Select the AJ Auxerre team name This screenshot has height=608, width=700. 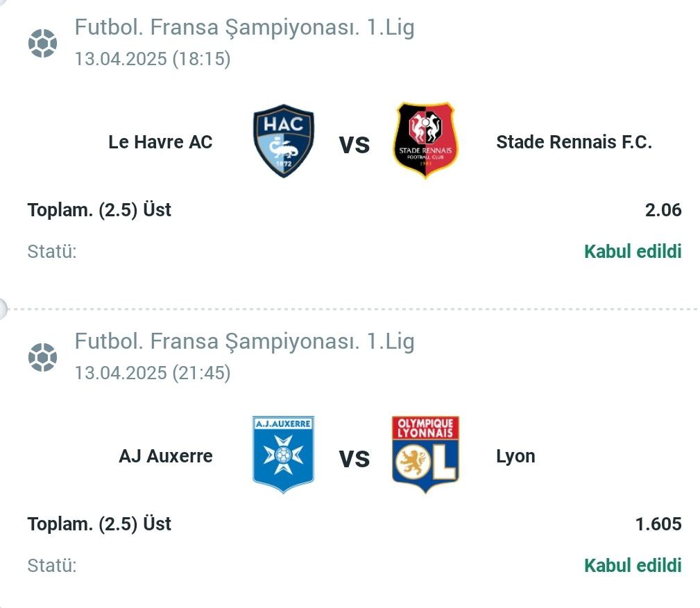[166, 456]
